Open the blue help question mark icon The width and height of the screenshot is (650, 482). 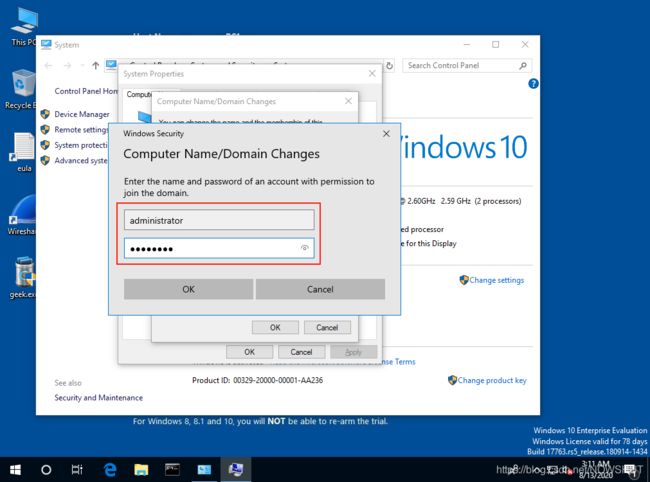(x=533, y=84)
